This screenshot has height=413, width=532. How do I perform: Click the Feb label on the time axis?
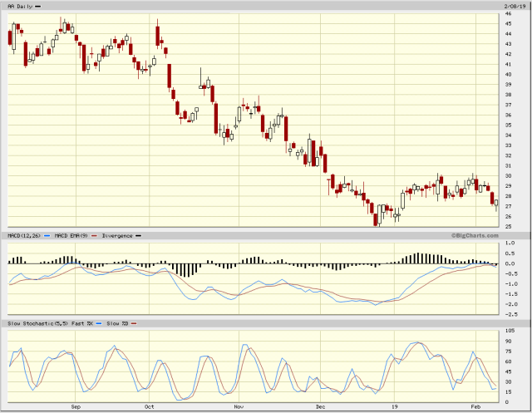click(475, 406)
